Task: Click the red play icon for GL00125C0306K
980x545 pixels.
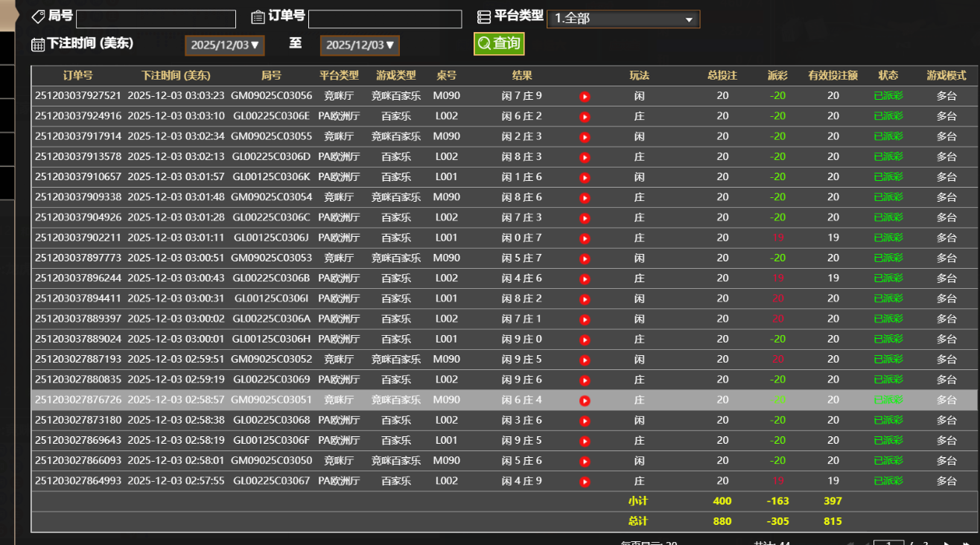Action: tap(585, 178)
